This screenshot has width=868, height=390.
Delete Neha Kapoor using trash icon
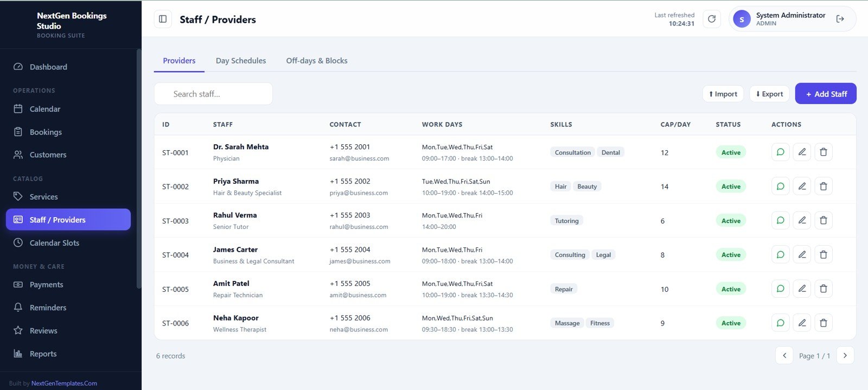click(x=824, y=323)
